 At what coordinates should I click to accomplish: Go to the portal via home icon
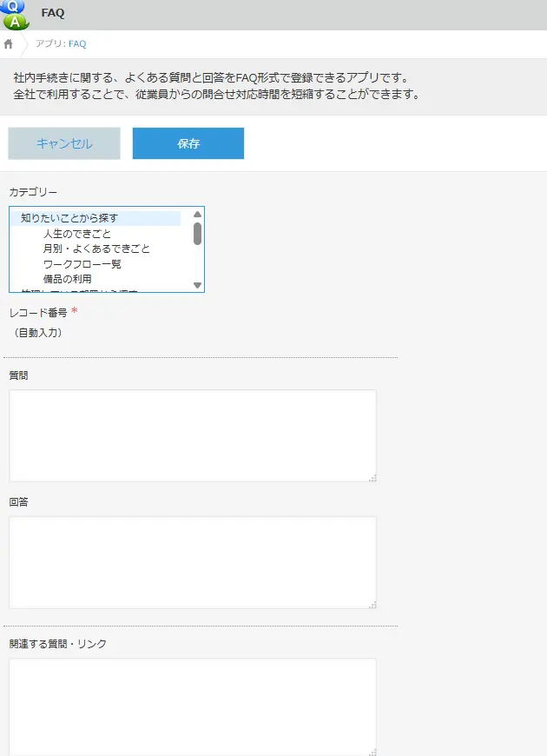9,43
